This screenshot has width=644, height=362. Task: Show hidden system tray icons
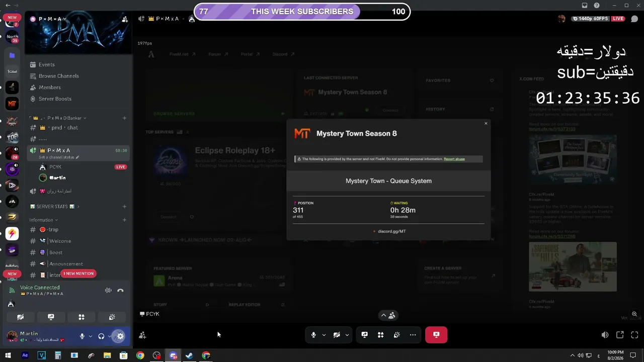[572, 355]
